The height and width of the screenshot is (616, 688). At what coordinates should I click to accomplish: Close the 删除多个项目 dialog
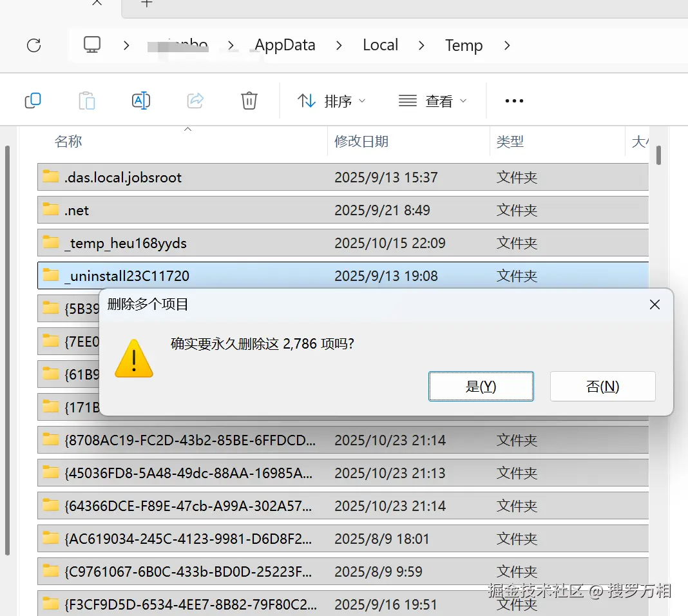click(655, 305)
